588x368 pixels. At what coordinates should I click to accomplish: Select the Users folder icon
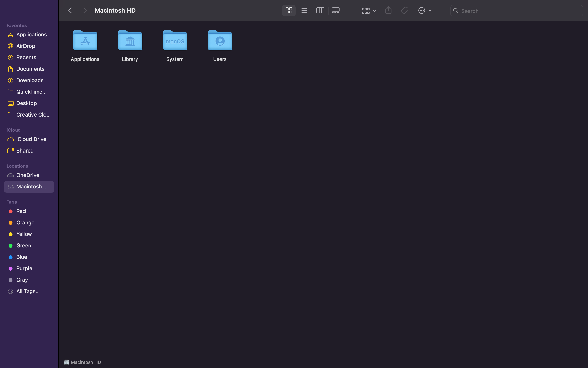[220, 40]
